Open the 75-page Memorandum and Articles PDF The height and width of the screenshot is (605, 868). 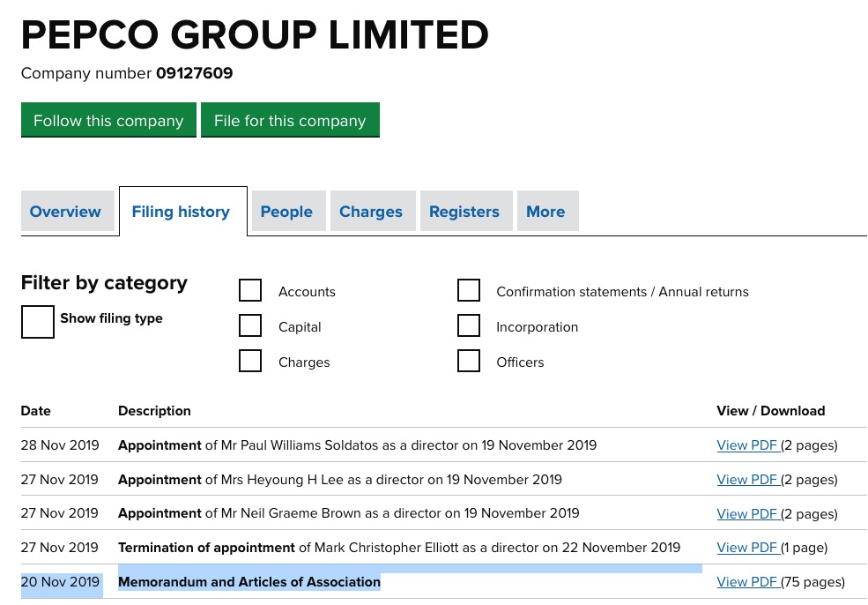click(x=746, y=581)
